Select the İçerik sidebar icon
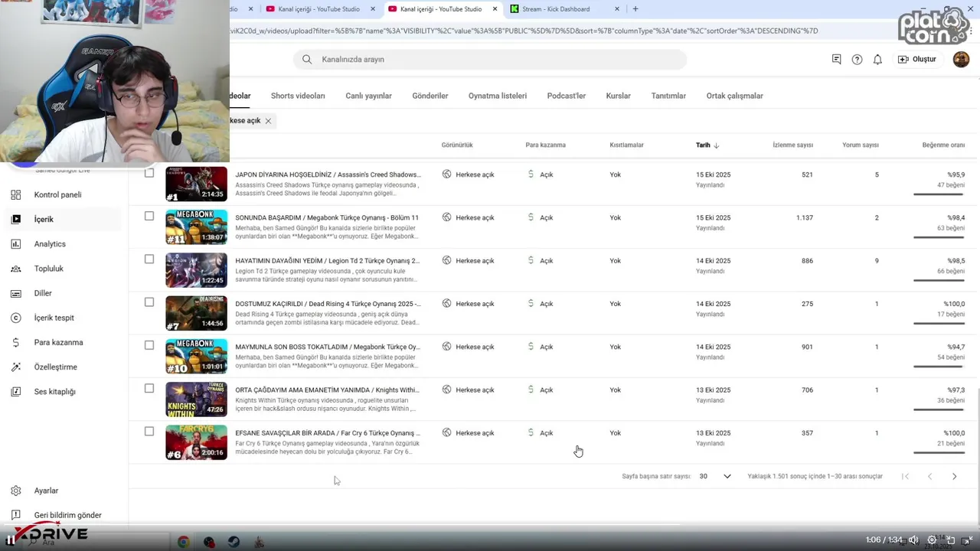The height and width of the screenshot is (551, 980). pyautogui.click(x=16, y=219)
